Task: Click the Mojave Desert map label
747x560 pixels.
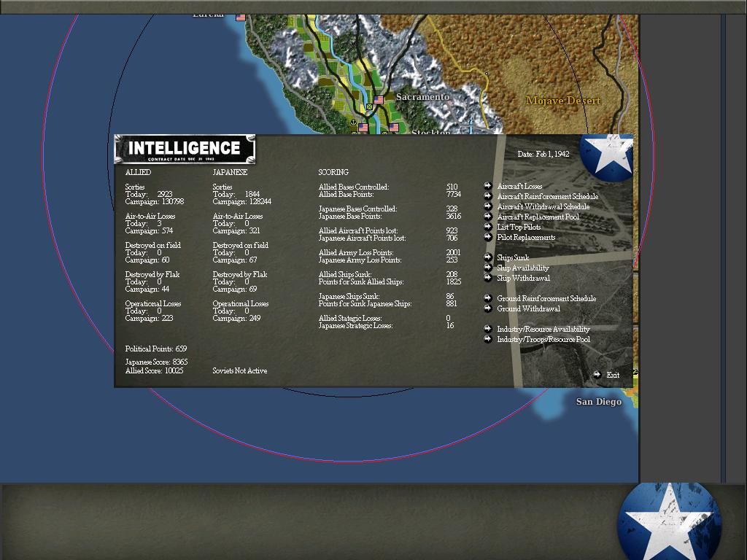Action: pos(563,101)
